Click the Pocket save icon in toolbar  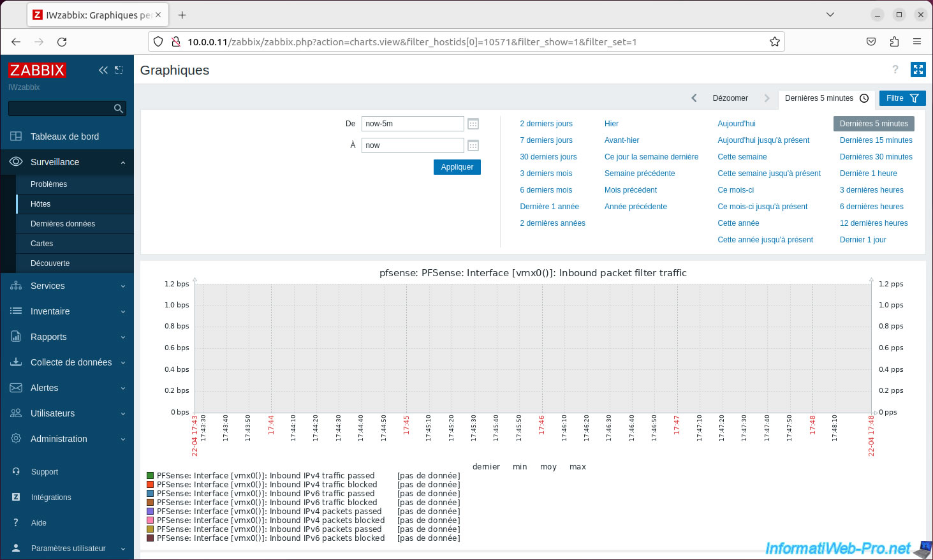(x=871, y=41)
